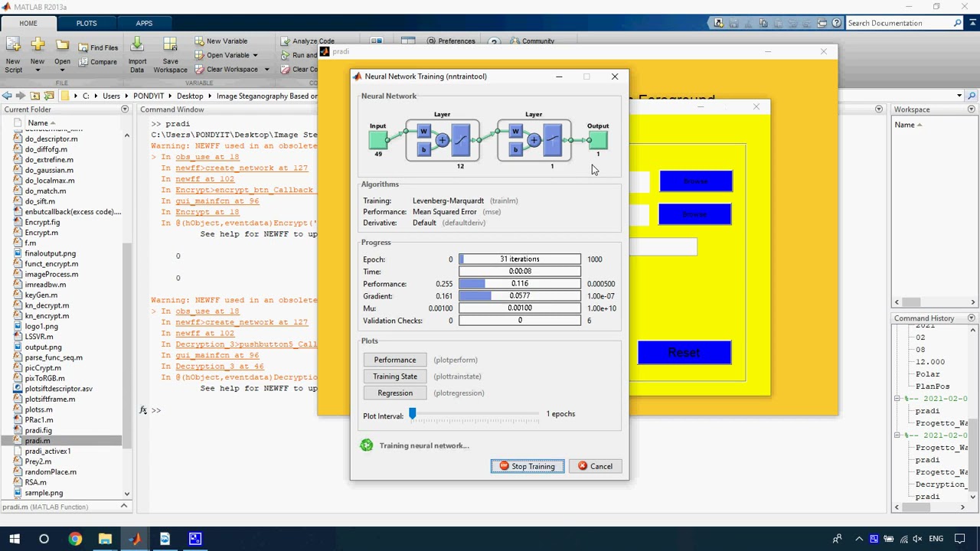Open Windows Start menu
980x551 pixels.
14,539
